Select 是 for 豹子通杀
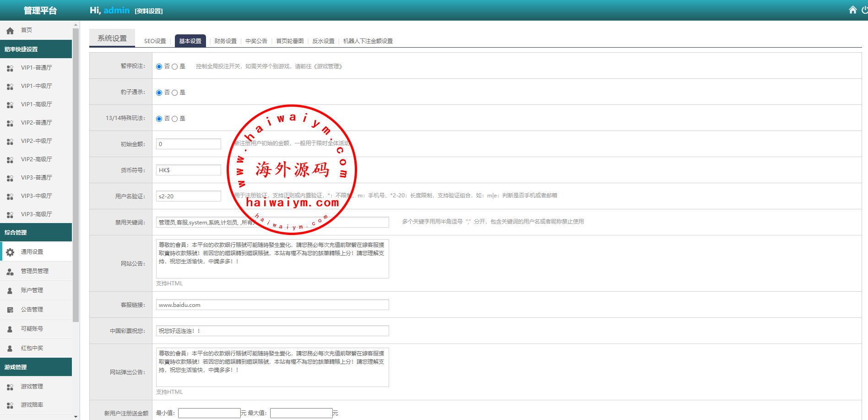The height and width of the screenshot is (420, 868). point(174,93)
